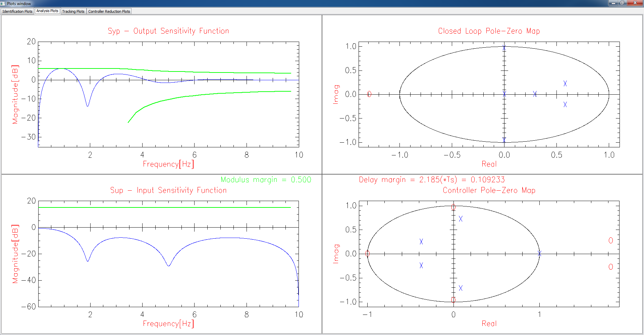
Task: Select the complex pole X pair near 0.6 real
Action: pos(566,84)
